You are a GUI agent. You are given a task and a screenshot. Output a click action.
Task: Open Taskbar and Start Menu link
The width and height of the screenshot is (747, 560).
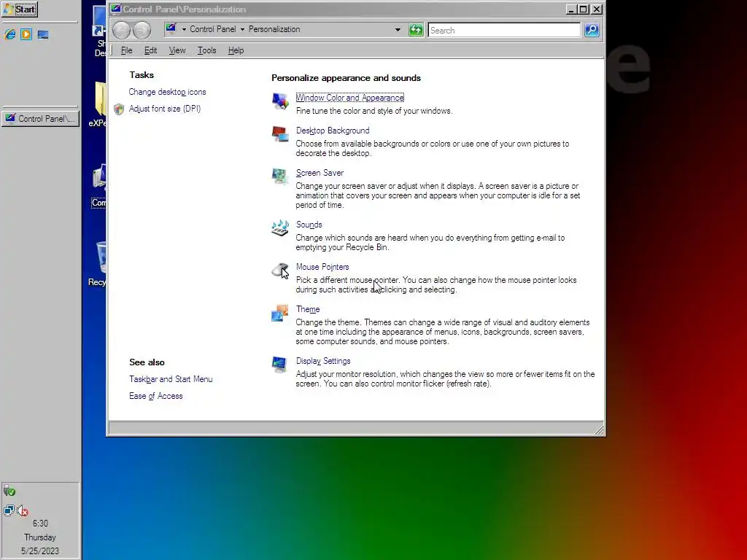[x=171, y=379]
